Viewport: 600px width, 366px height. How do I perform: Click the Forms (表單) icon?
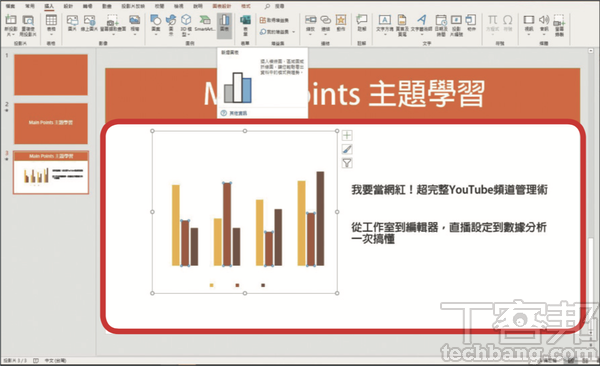click(x=245, y=20)
